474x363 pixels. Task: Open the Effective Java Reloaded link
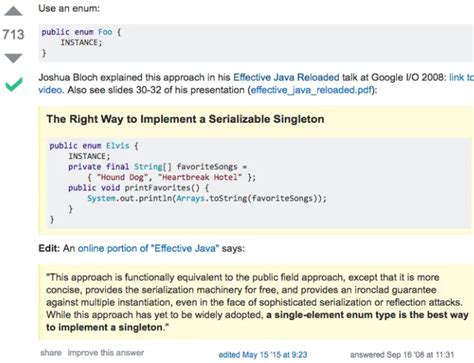tap(286, 77)
